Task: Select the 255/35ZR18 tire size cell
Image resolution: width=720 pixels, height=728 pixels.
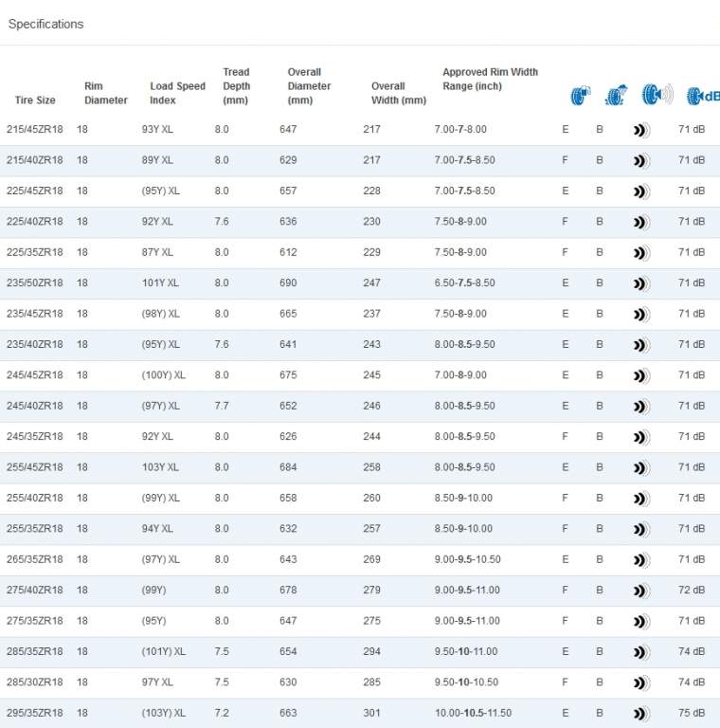Action: click(35, 529)
